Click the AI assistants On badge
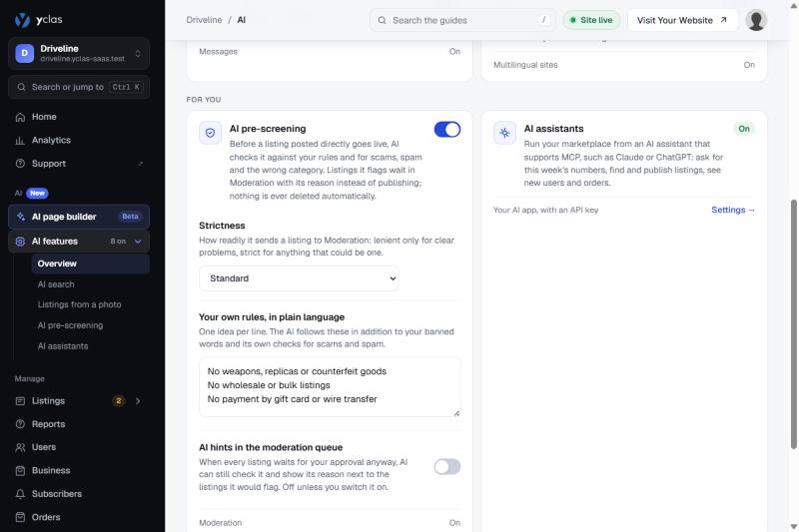The height and width of the screenshot is (532, 799). click(x=744, y=129)
